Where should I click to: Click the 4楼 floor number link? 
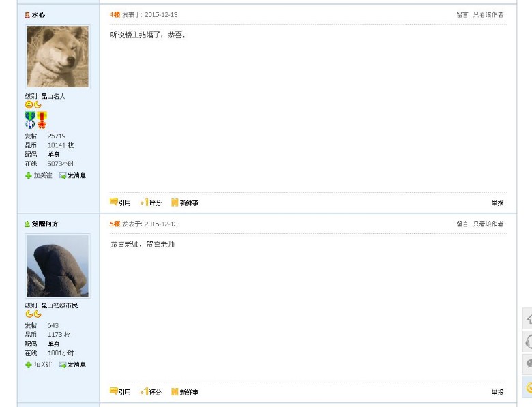(x=115, y=14)
